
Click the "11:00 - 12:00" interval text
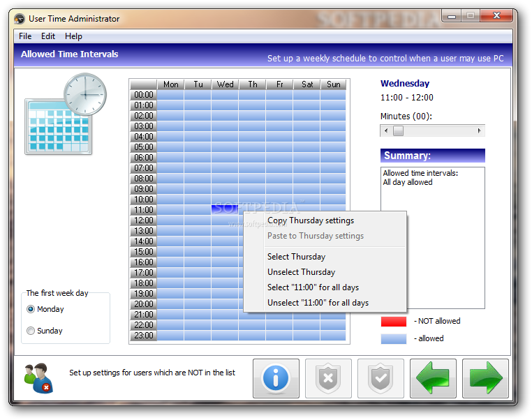pyautogui.click(x=407, y=98)
